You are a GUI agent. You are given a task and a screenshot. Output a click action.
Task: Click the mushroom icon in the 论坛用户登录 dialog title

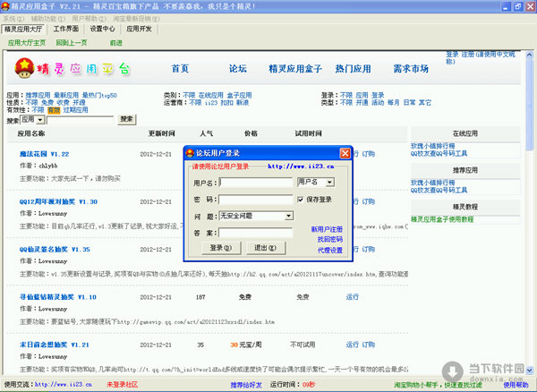coord(190,153)
